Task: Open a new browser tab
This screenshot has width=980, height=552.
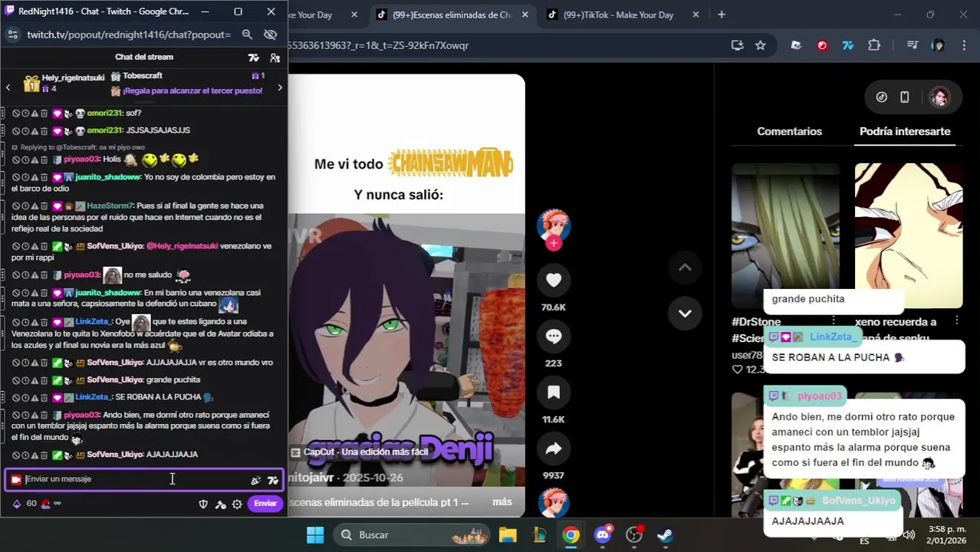Action: (722, 15)
